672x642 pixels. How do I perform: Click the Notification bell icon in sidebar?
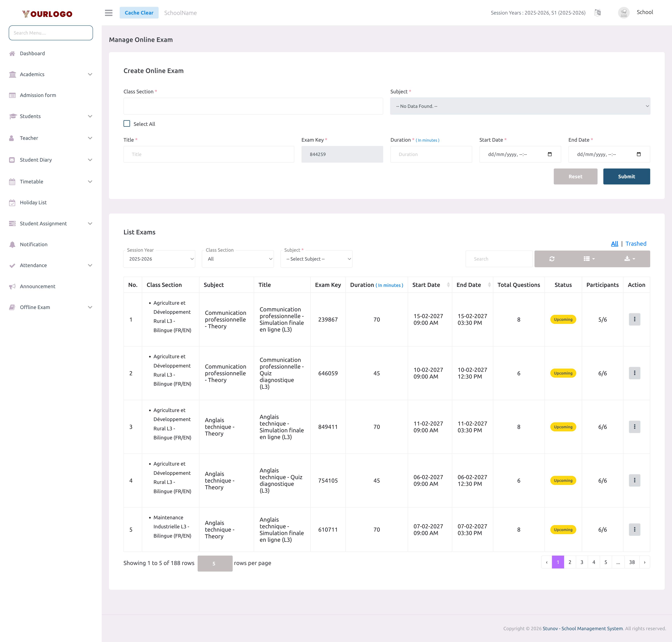click(12, 244)
